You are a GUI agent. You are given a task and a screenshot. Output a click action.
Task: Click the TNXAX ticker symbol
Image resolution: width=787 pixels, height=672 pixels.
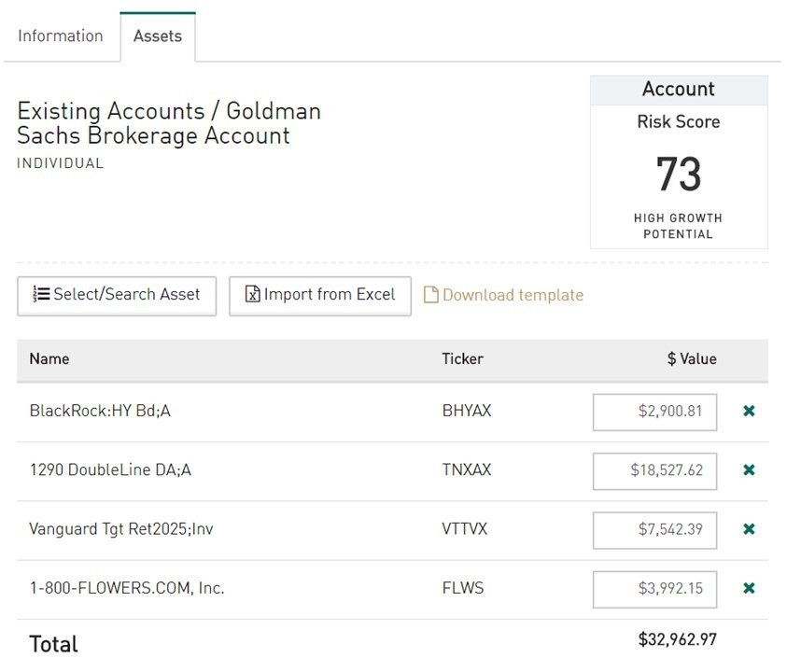tap(467, 469)
